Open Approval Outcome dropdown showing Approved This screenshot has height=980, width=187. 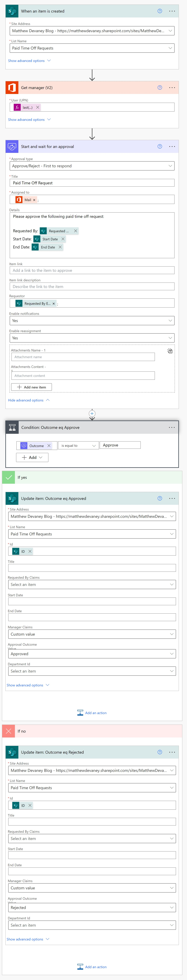(92, 654)
